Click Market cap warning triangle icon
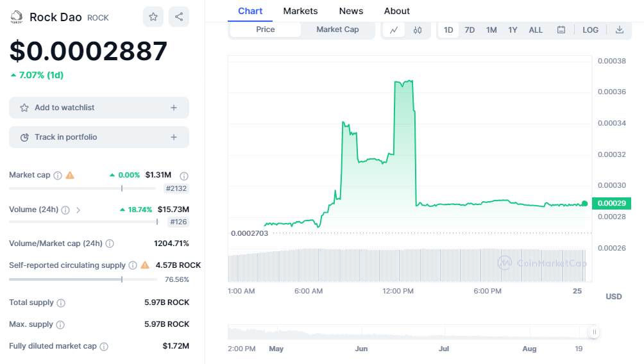 [70, 175]
